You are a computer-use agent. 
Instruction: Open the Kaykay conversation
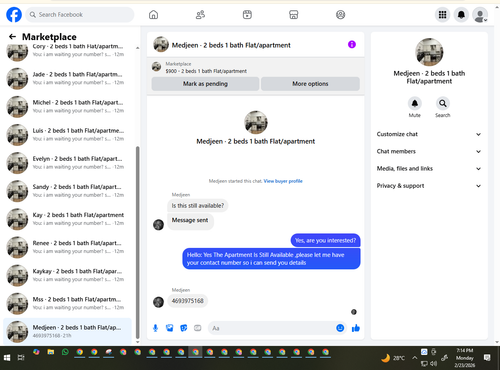(x=68, y=275)
